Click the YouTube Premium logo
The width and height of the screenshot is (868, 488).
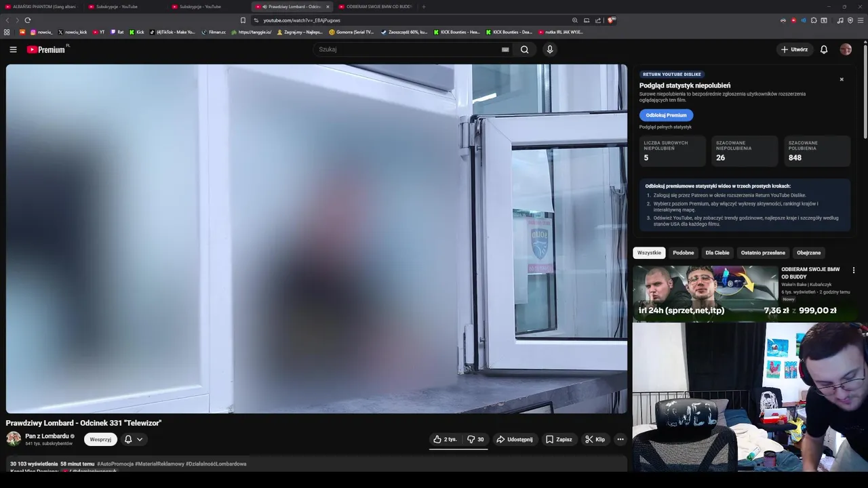tap(46, 49)
